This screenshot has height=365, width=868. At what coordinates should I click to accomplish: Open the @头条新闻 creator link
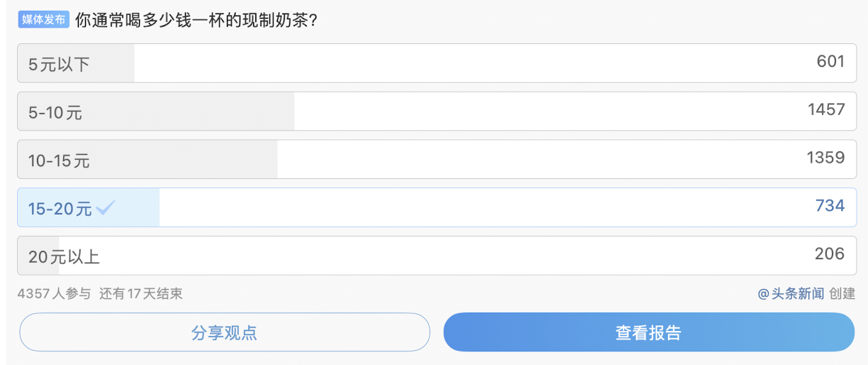[791, 293]
